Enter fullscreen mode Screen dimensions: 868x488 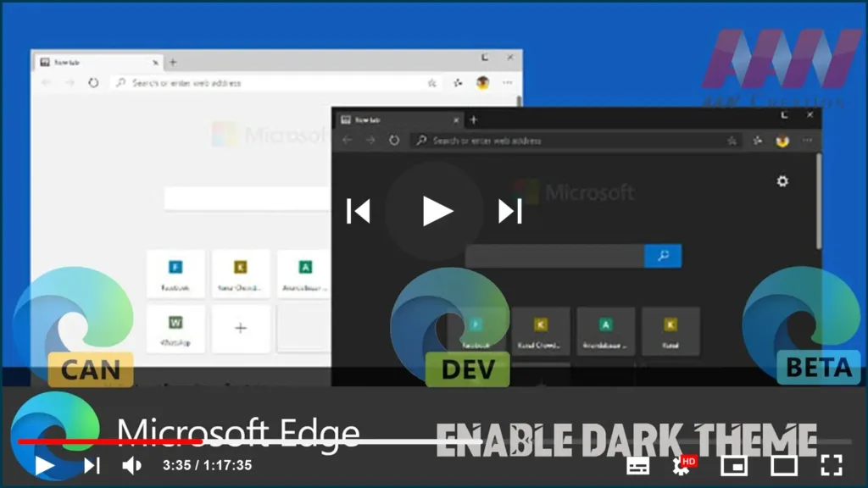pyautogui.click(x=832, y=465)
